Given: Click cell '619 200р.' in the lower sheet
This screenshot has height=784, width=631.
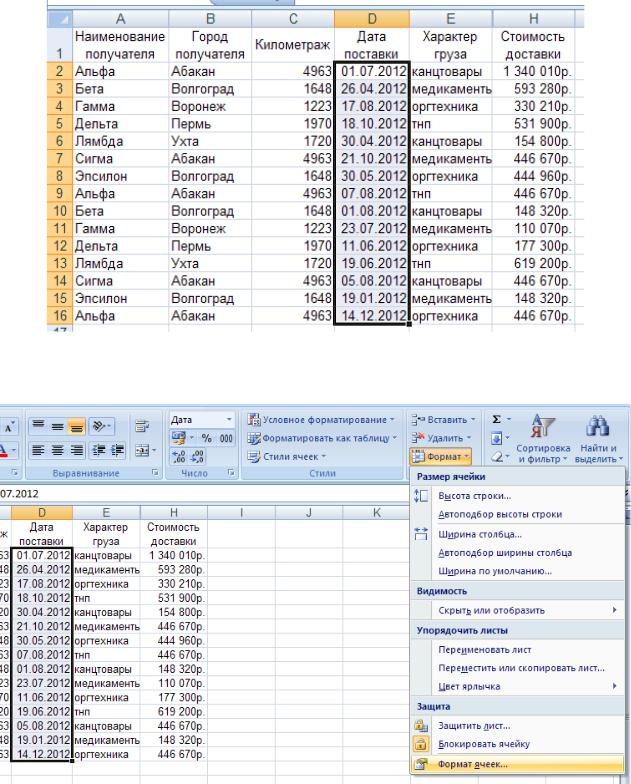Looking at the screenshot, I should coord(174,712).
